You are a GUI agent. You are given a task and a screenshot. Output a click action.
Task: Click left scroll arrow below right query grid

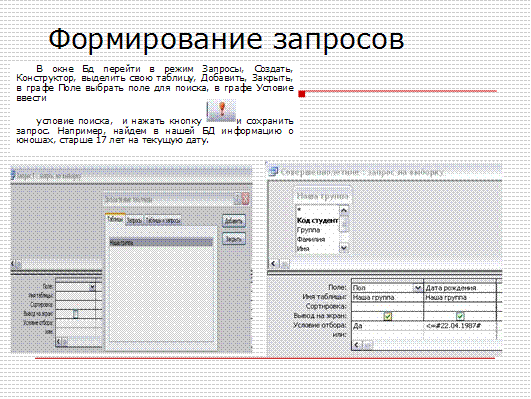tap(356, 345)
